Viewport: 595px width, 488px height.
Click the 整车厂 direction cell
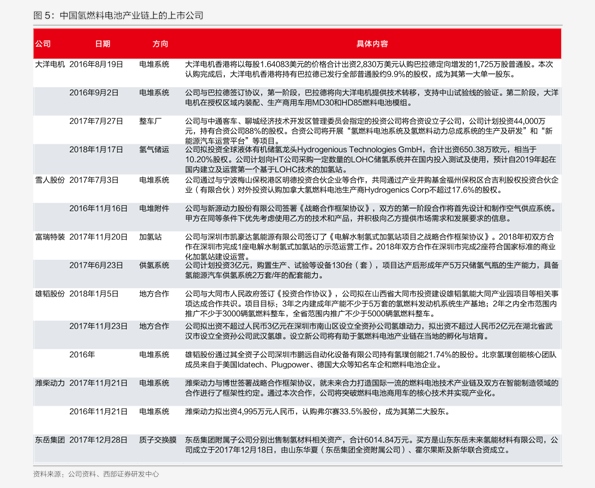point(150,121)
